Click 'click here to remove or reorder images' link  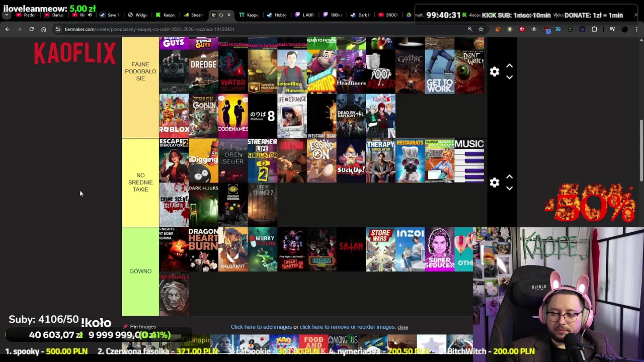click(347, 327)
